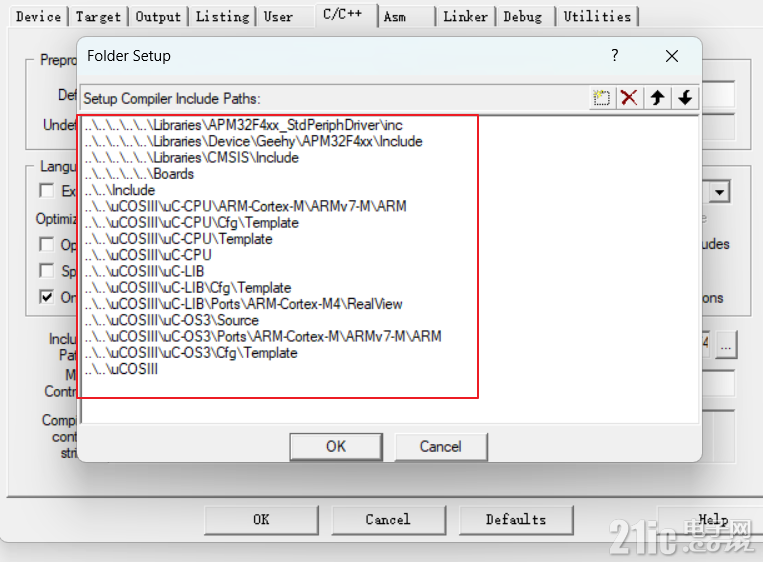
Task: Select uC-OS3\Ports\ARM-Cortex-M\ARMv7-M\ARM path
Action: tap(263, 336)
